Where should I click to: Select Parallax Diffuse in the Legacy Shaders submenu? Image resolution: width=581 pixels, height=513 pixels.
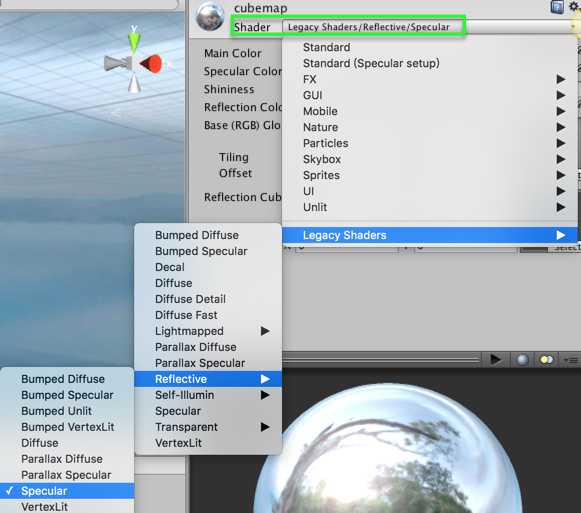coord(208,347)
